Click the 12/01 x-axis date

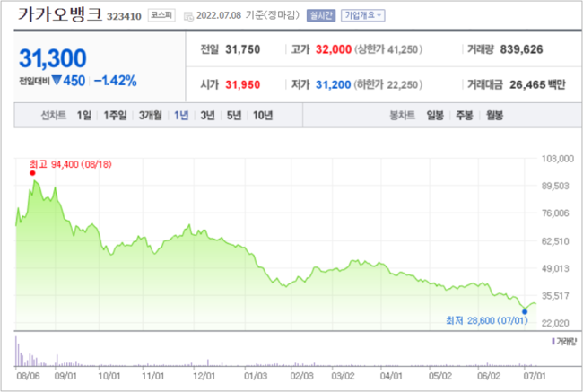(x=204, y=376)
